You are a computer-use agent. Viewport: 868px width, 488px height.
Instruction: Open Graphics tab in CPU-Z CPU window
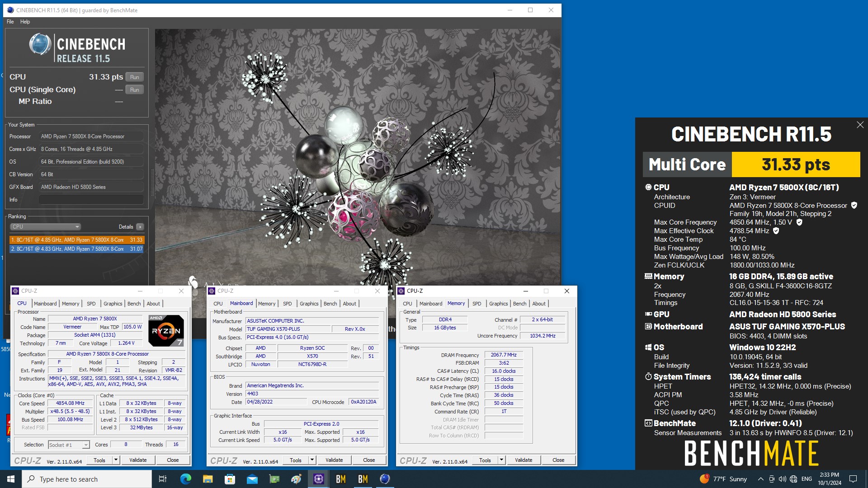pos(113,304)
